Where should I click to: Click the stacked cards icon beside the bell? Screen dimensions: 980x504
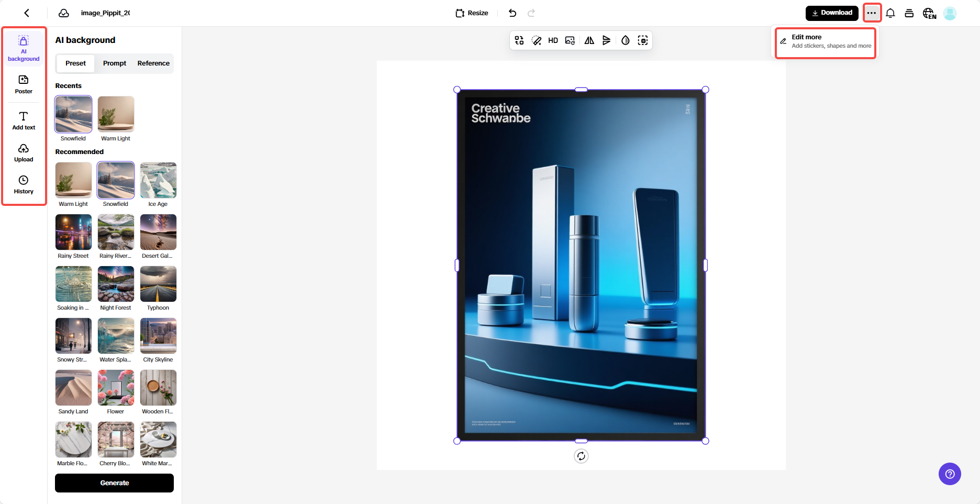point(909,13)
